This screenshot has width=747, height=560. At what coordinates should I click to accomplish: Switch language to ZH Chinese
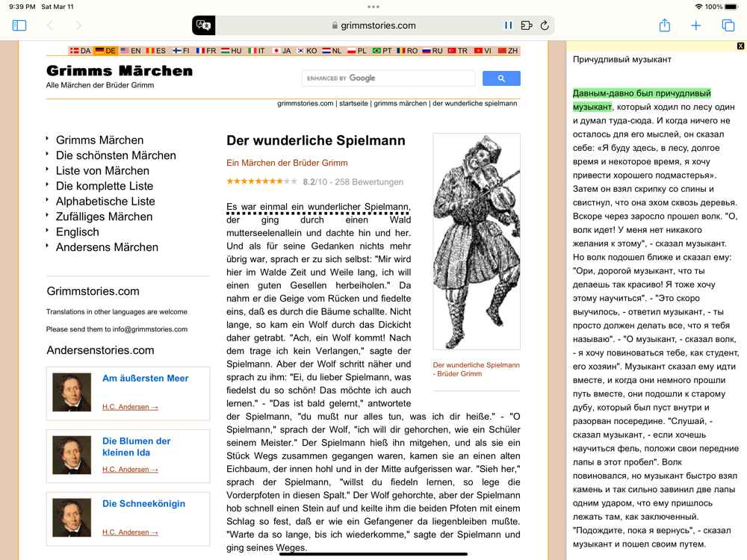508,51
